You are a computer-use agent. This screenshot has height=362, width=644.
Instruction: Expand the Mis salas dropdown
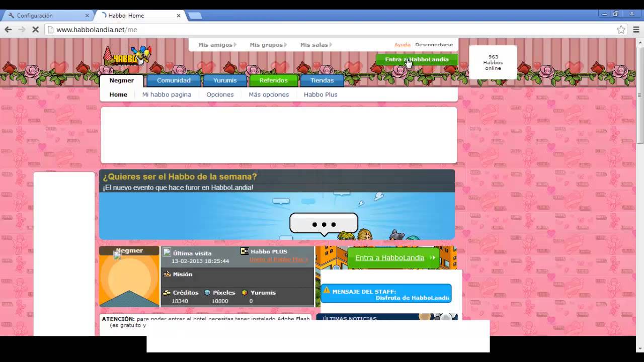coord(316,45)
